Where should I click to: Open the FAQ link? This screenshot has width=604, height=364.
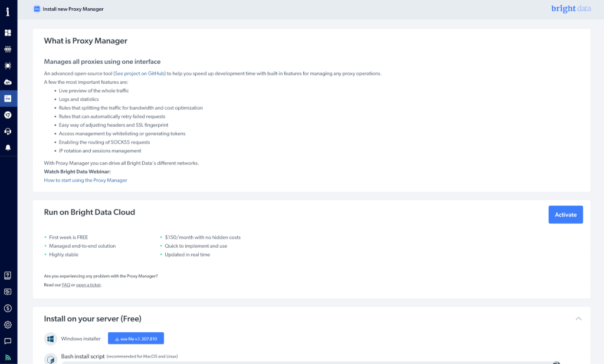point(66,285)
